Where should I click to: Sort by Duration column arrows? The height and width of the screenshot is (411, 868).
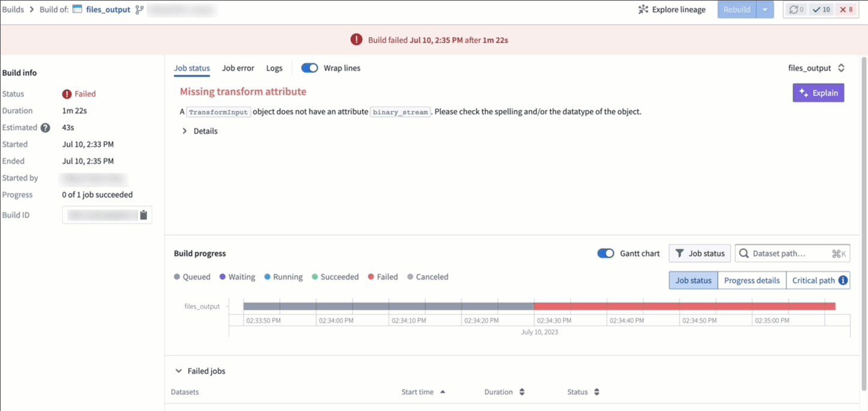tap(521, 392)
